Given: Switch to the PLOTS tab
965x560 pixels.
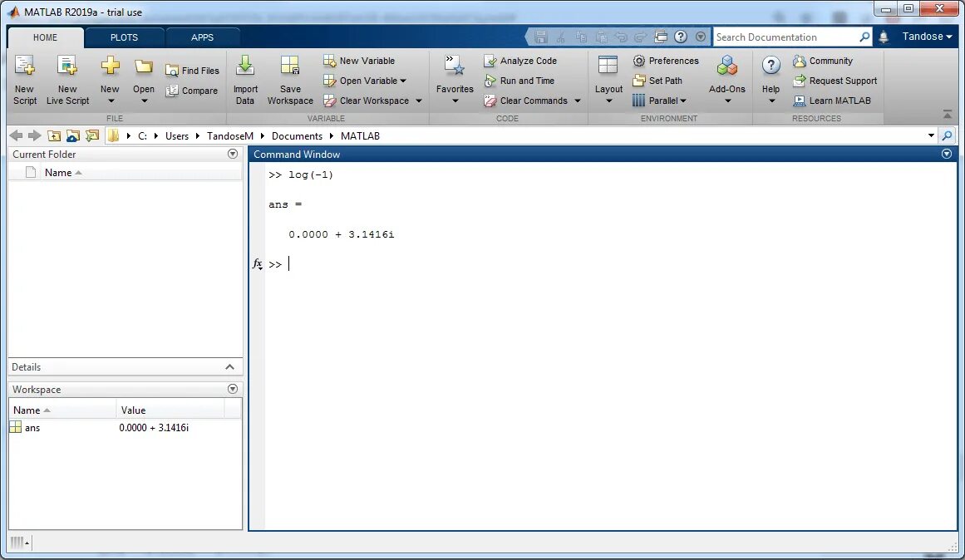Looking at the screenshot, I should point(125,37).
